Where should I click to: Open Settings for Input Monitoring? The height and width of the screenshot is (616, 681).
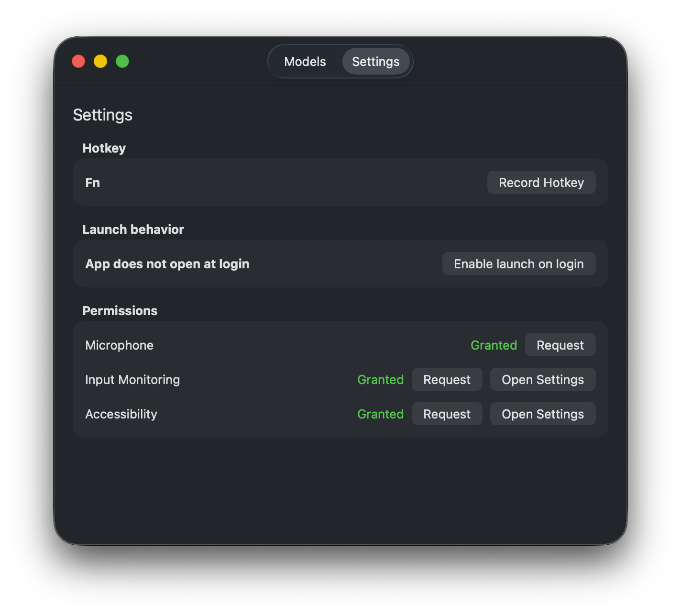coord(542,379)
